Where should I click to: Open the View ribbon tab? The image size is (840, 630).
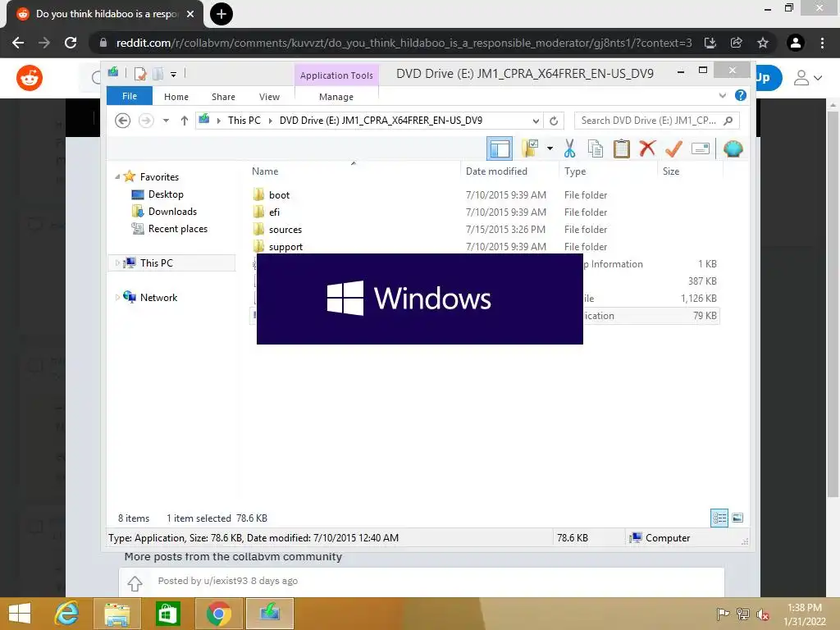(x=269, y=97)
